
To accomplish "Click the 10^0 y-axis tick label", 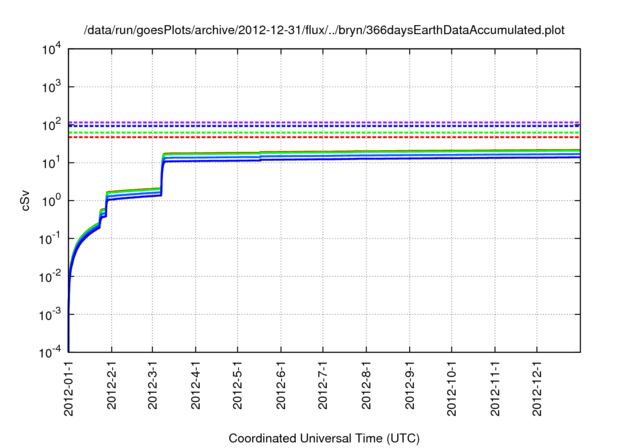I will click(x=52, y=200).
